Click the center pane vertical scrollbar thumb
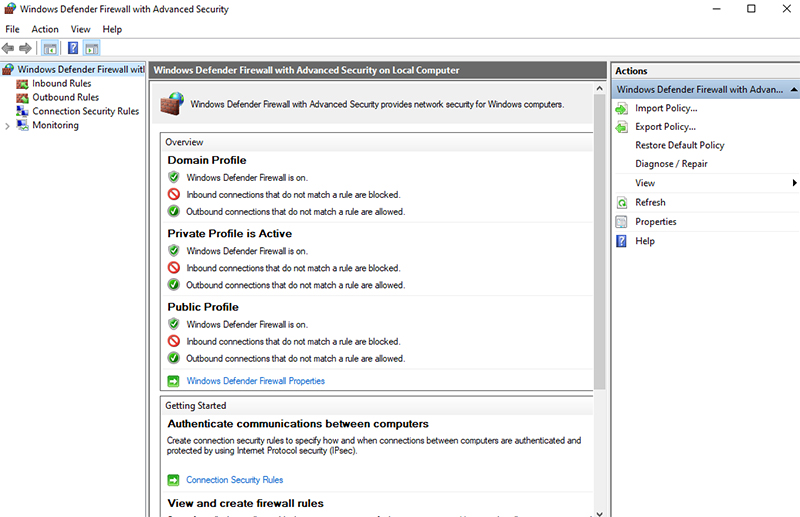800x517 pixels. tap(599, 242)
